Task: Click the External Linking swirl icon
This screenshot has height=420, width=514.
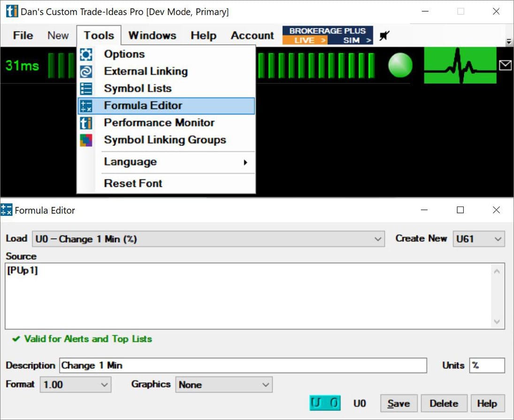Action: coord(86,71)
